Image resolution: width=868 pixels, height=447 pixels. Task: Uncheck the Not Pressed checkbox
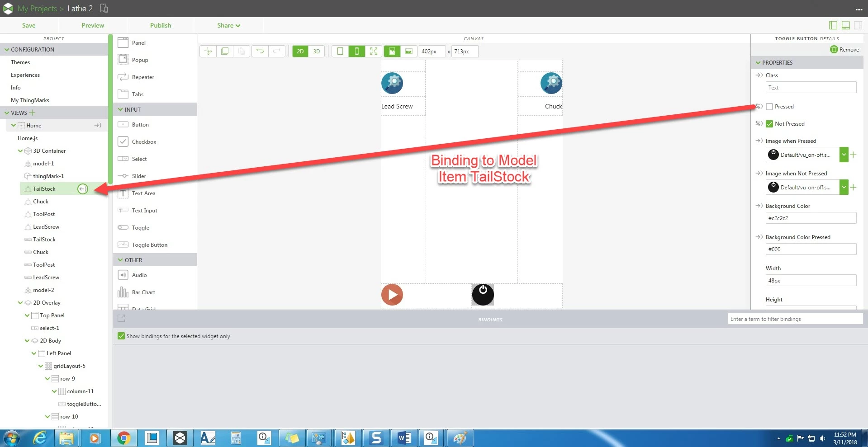tap(769, 124)
